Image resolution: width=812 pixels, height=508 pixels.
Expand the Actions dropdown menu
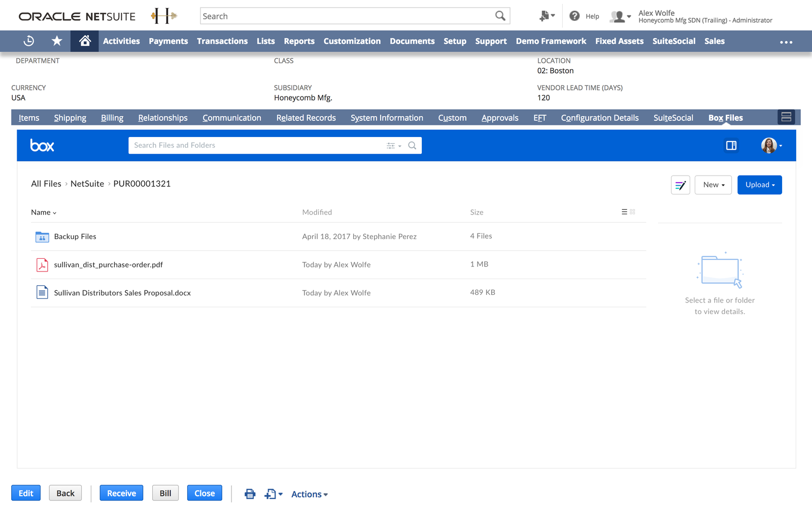(310, 494)
